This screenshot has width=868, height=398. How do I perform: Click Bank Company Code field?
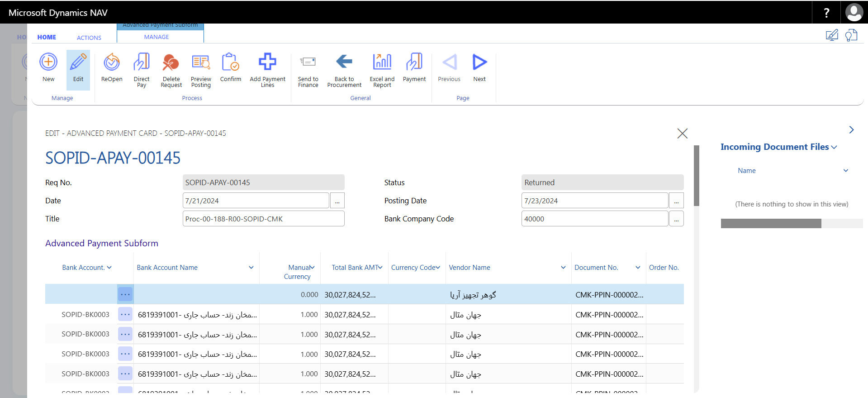click(594, 219)
